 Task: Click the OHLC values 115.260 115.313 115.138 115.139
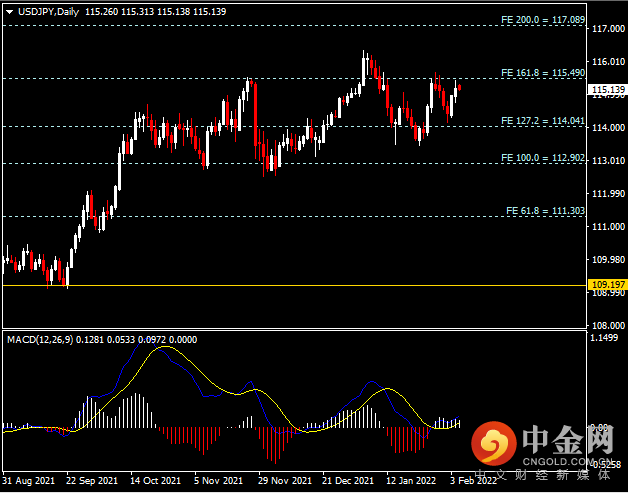(156, 12)
